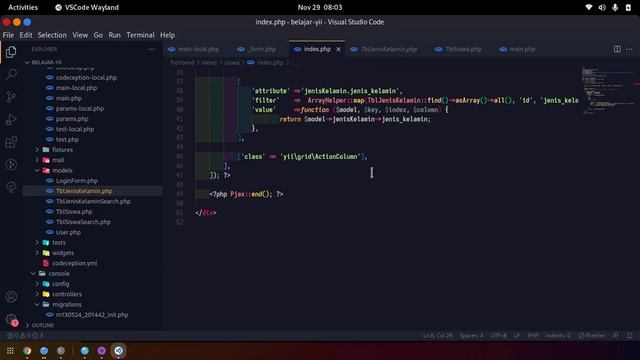Viewport: 640px width, 360px height.
Task: Switch to the main-local.php tab
Action: [194, 49]
